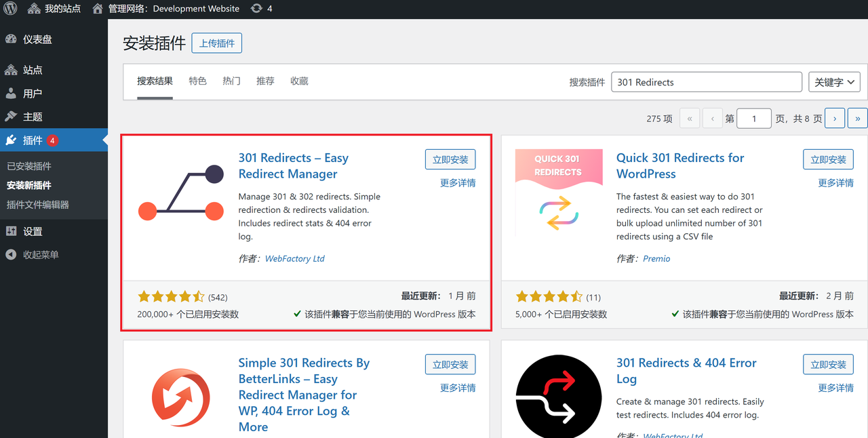Open 更多详情 for Easy Redirect Manager

click(458, 183)
